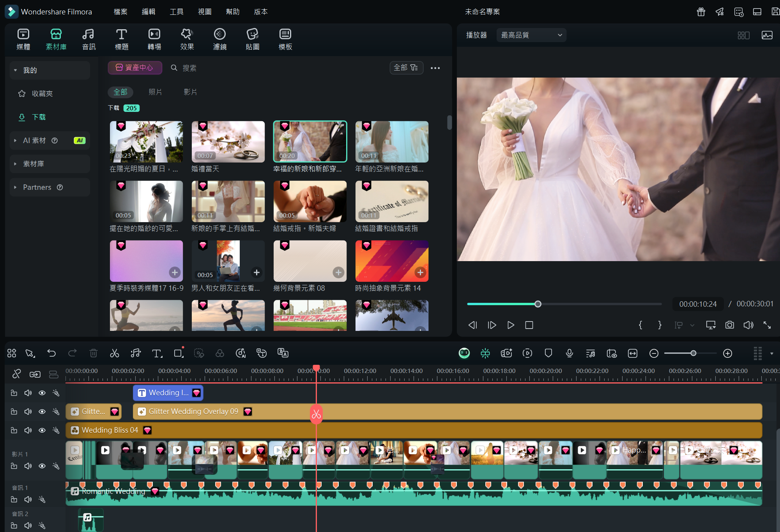Open the 音訊 audio panel
The width and height of the screenshot is (780, 532).
click(x=88, y=39)
